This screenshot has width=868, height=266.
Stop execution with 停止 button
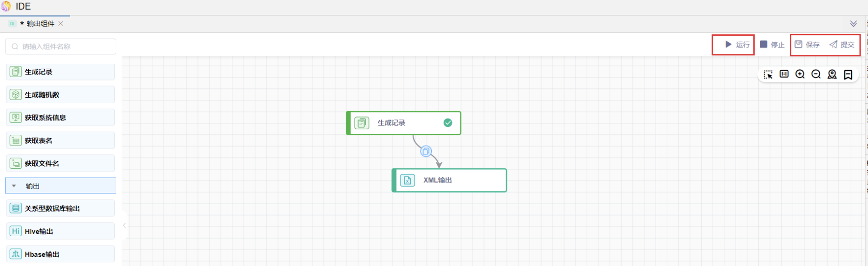(x=772, y=45)
